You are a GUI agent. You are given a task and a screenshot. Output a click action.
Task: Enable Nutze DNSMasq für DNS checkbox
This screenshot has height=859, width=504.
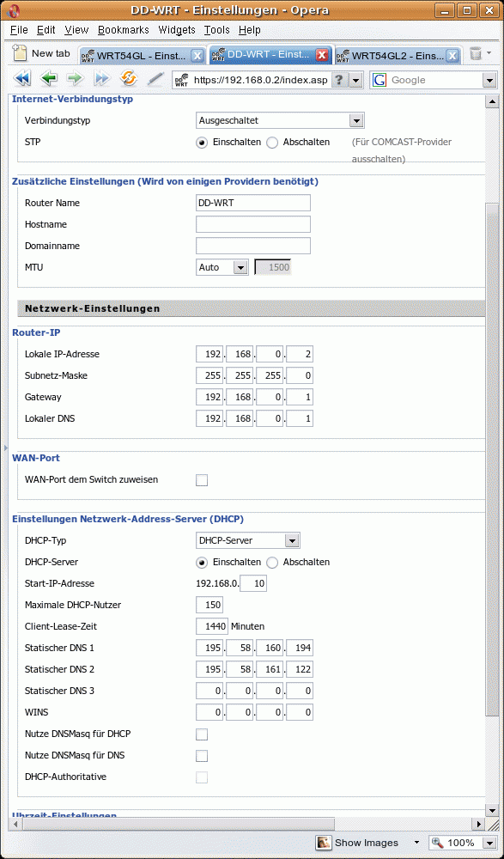coord(202,756)
